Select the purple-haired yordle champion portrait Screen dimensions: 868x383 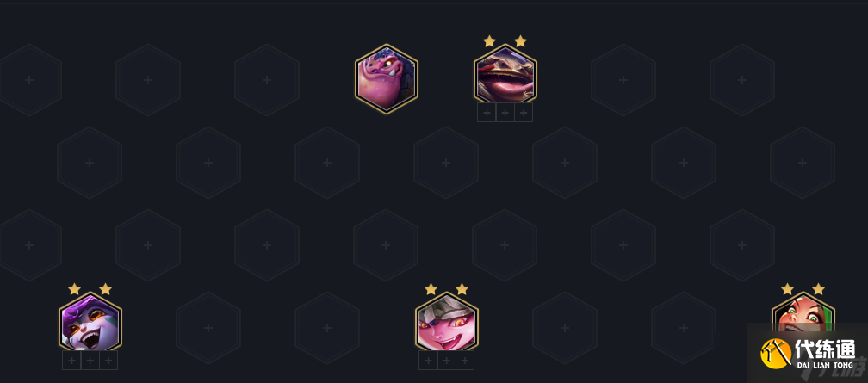coord(90,324)
